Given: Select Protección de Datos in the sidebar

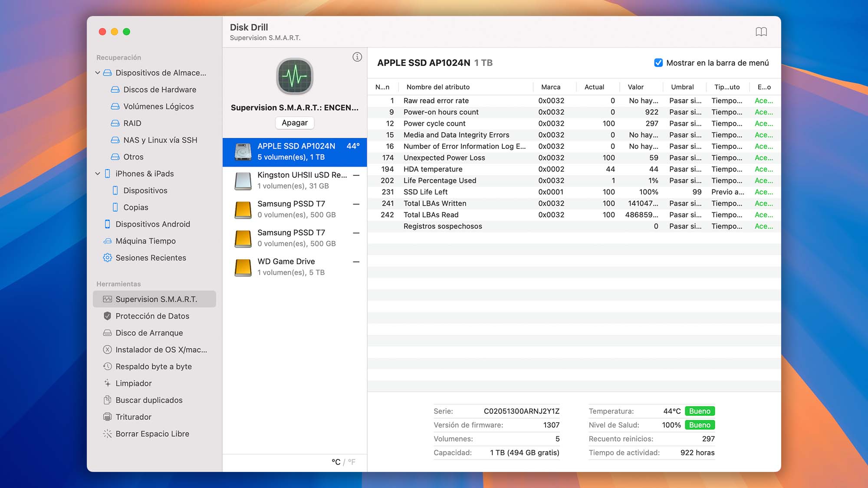Looking at the screenshot, I should [155, 316].
